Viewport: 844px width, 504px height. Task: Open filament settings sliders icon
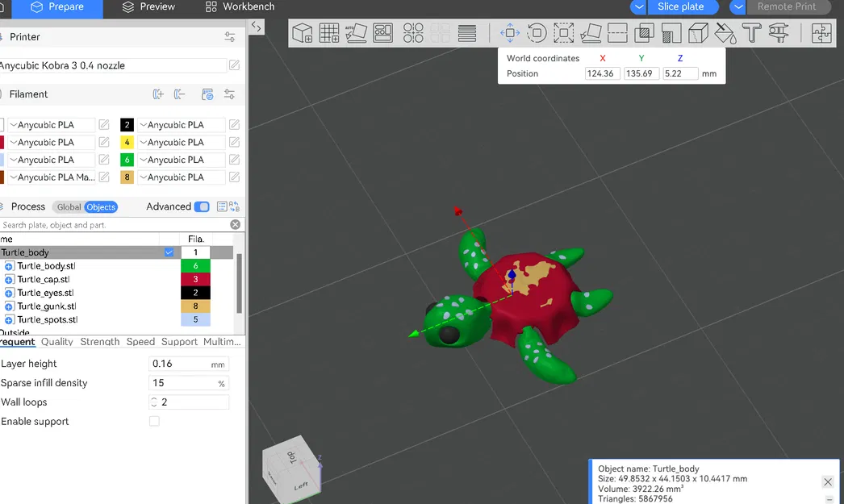[229, 94]
